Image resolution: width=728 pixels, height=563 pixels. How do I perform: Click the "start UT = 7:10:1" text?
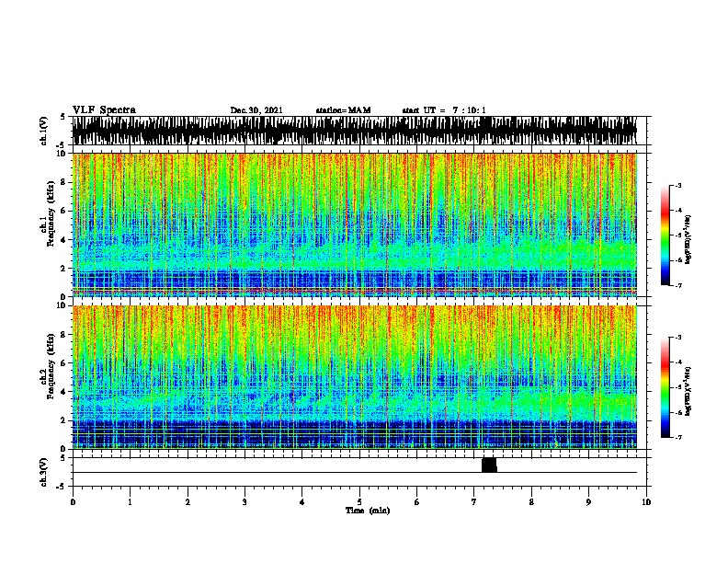(x=444, y=110)
